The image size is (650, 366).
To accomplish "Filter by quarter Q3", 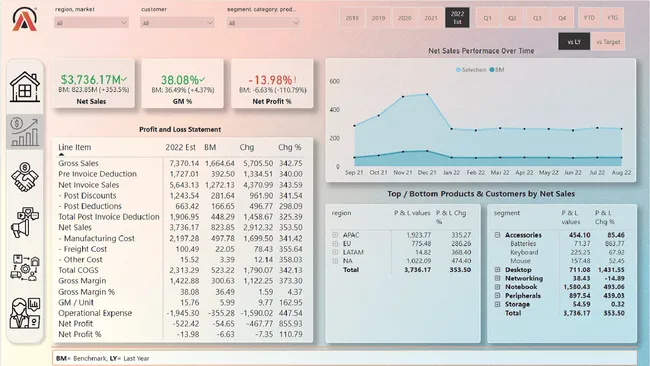I will tap(537, 18).
